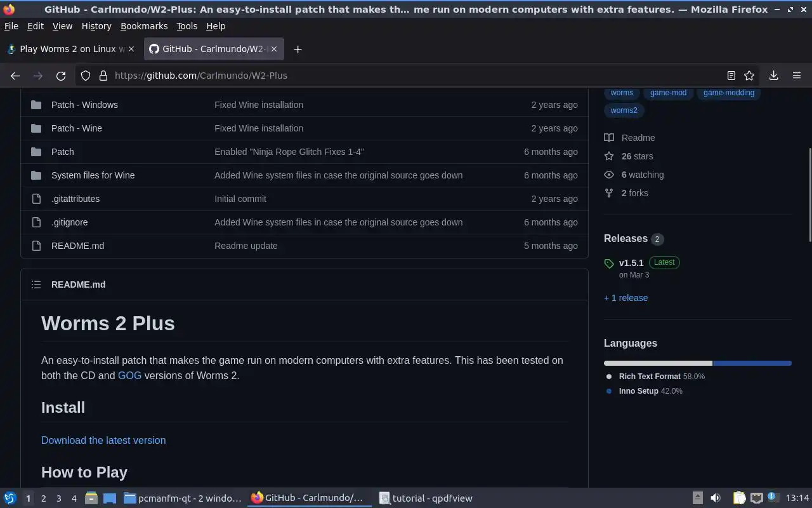Click the star icon next to 26 stars
Viewport: 812px width, 508px height.
609,156
